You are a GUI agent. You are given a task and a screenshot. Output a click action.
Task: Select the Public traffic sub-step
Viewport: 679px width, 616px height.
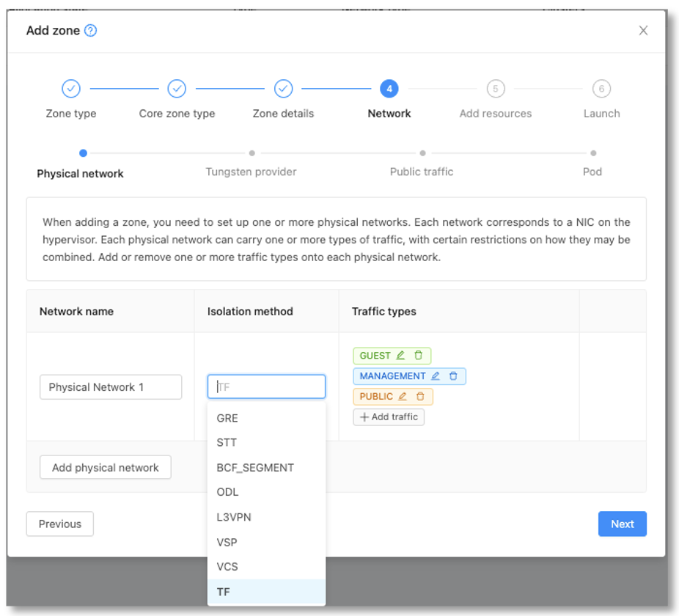click(422, 172)
